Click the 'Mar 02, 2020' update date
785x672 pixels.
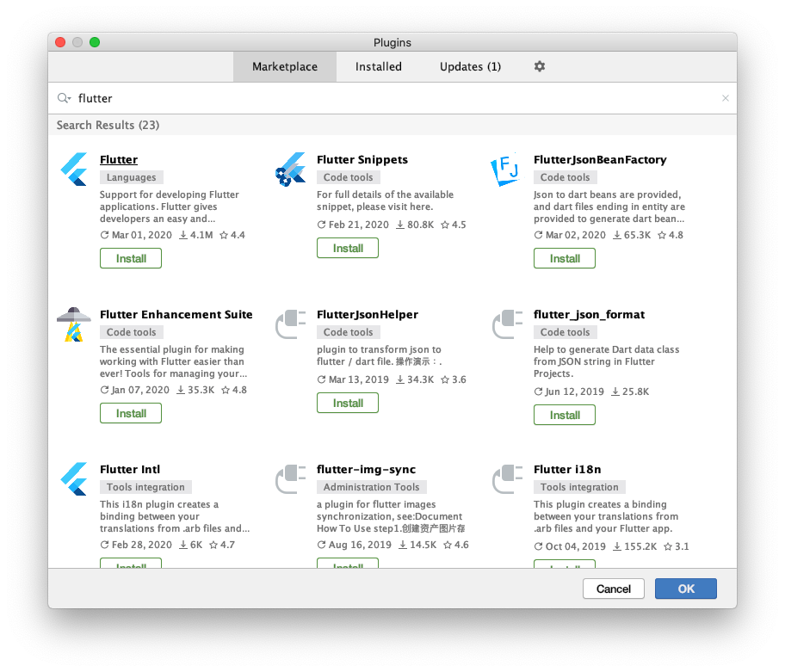tap(570, 235)
